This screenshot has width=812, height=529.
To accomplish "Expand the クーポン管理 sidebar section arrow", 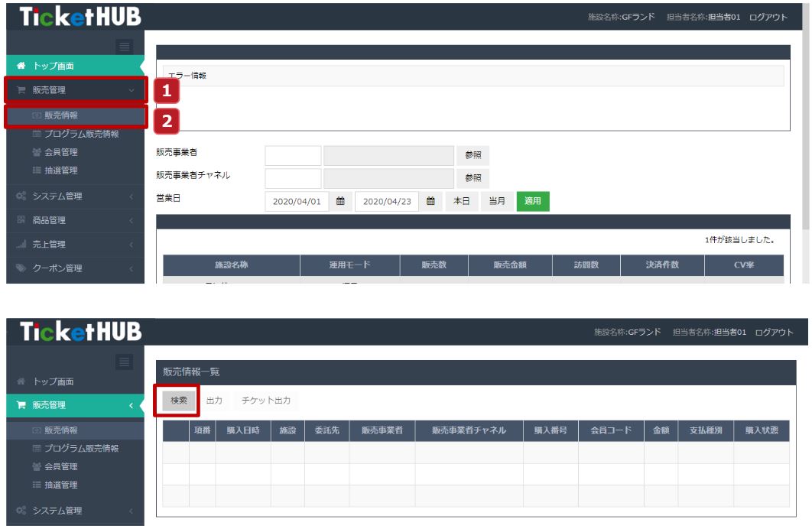I will (132, 269).
